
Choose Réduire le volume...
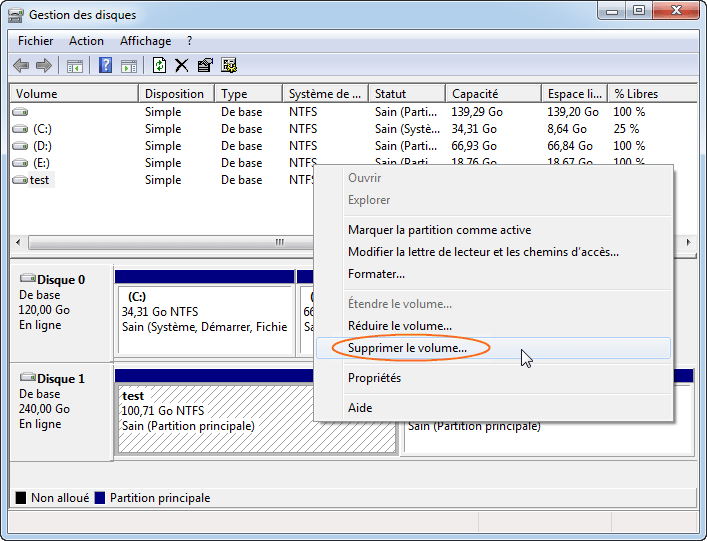493,326
